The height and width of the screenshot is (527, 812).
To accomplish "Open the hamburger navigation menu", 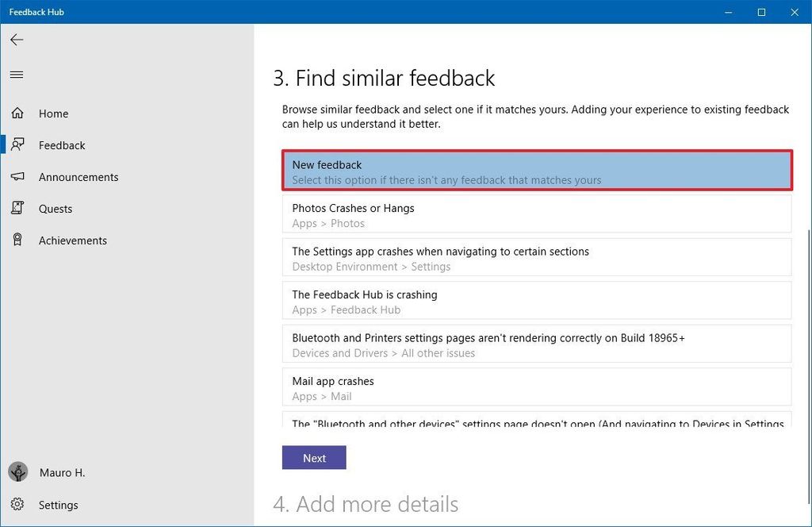I will pos(16,74).
